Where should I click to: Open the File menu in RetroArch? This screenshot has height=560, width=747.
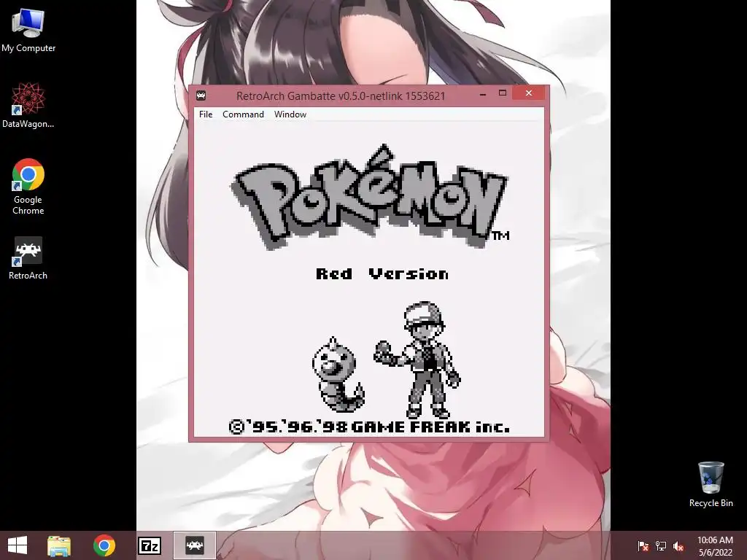pyautogui.click(x=206, y=114)
